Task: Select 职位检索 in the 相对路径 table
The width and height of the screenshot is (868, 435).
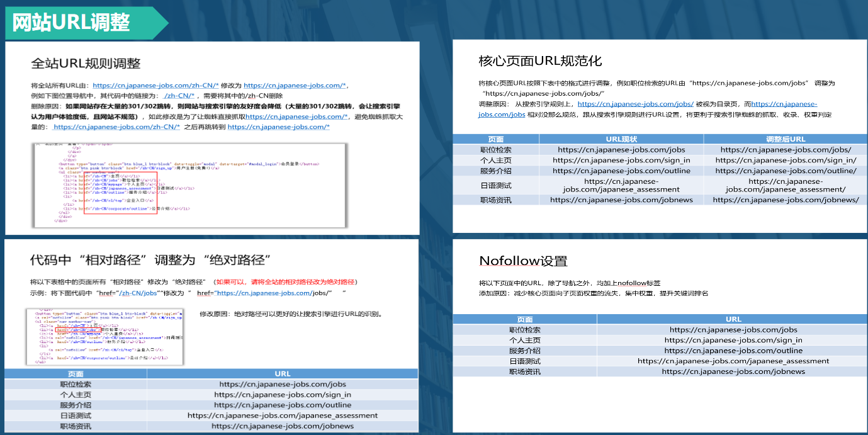Action: [76, 384]
